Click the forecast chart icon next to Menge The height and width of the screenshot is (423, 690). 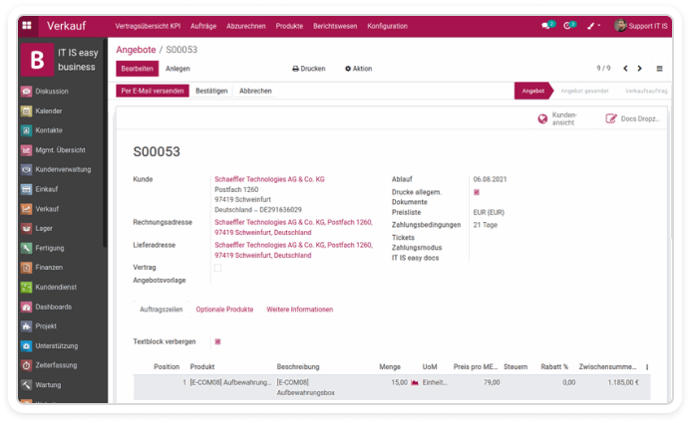tap(414, 382)
